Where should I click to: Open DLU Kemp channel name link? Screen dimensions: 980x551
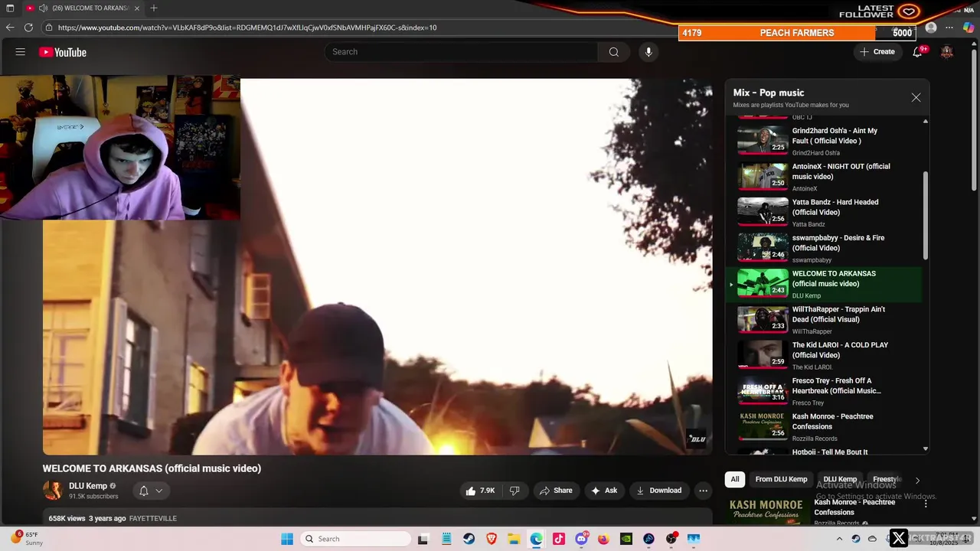(x=88, y=486)
